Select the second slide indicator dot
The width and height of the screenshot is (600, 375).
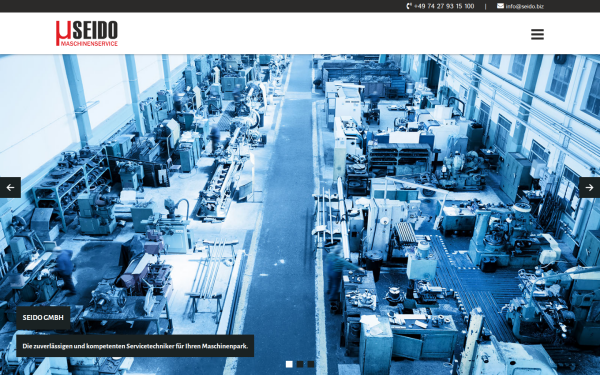(300, 364)
